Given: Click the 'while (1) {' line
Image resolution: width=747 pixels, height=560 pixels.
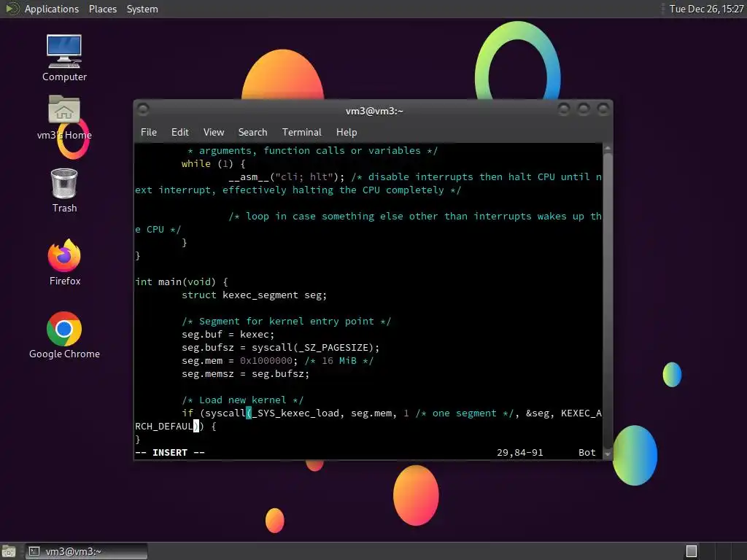Looking at the screenshot, I should (213, 164).
